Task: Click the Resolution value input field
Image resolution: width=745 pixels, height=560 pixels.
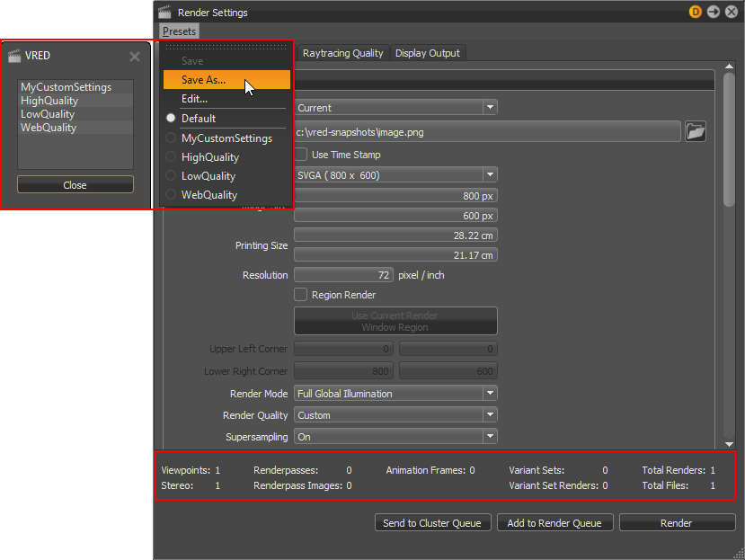Action: (x=343, y=274)
